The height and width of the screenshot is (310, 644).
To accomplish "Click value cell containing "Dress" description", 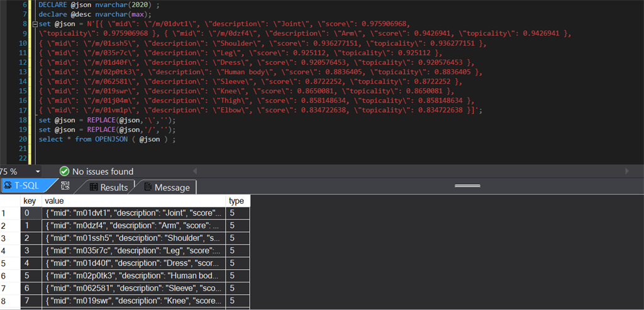I will click(135, 263).
